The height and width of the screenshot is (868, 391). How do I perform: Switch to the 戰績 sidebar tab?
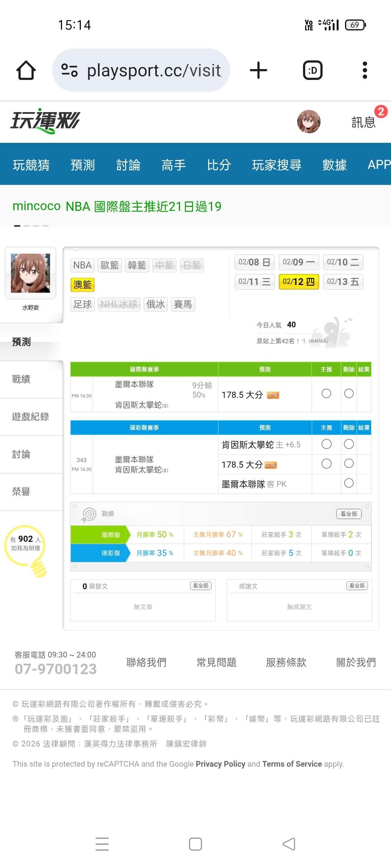pos(21,379)
